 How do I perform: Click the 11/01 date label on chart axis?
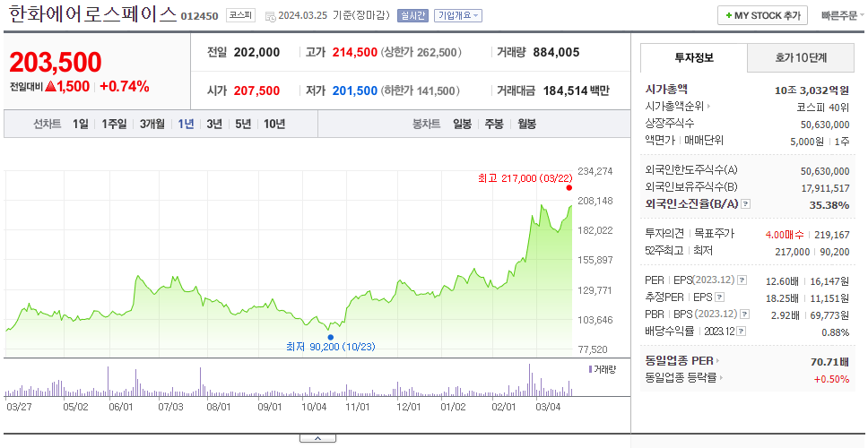358,407
